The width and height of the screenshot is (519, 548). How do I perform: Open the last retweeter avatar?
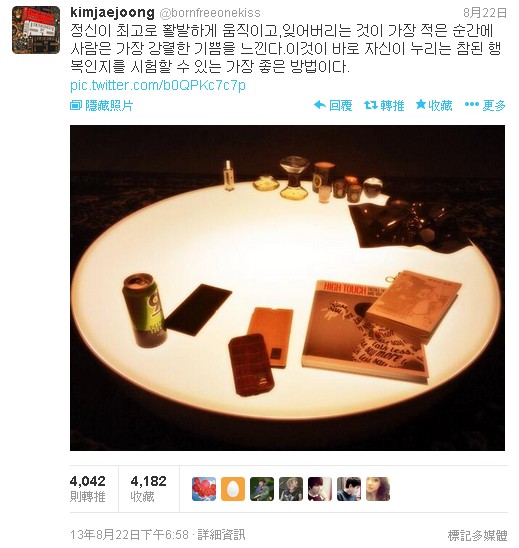[378, 489]
